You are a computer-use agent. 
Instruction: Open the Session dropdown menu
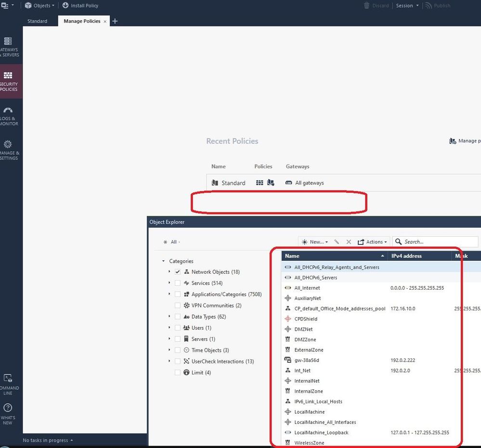tap(407, 5)
